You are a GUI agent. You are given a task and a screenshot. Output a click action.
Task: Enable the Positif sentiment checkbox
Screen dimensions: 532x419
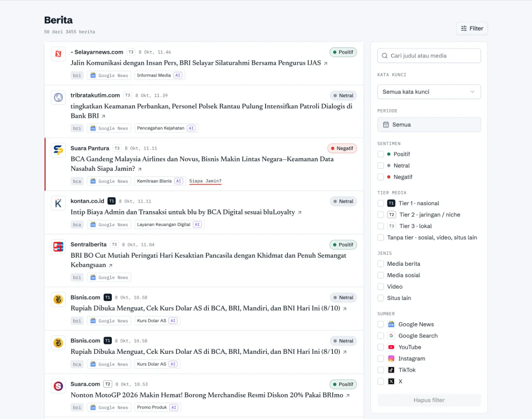point(380,154)
